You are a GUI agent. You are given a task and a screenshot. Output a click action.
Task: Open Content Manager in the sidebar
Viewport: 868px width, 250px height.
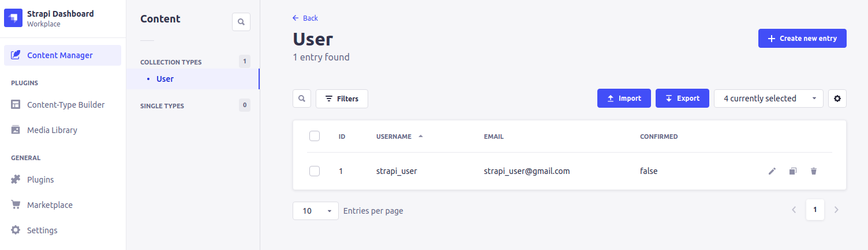tap(63, 55)
